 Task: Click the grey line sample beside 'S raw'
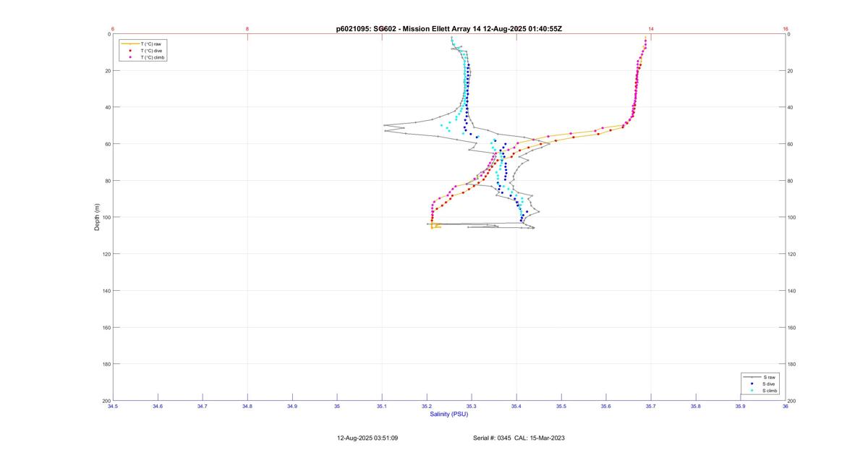pos(752,377)
